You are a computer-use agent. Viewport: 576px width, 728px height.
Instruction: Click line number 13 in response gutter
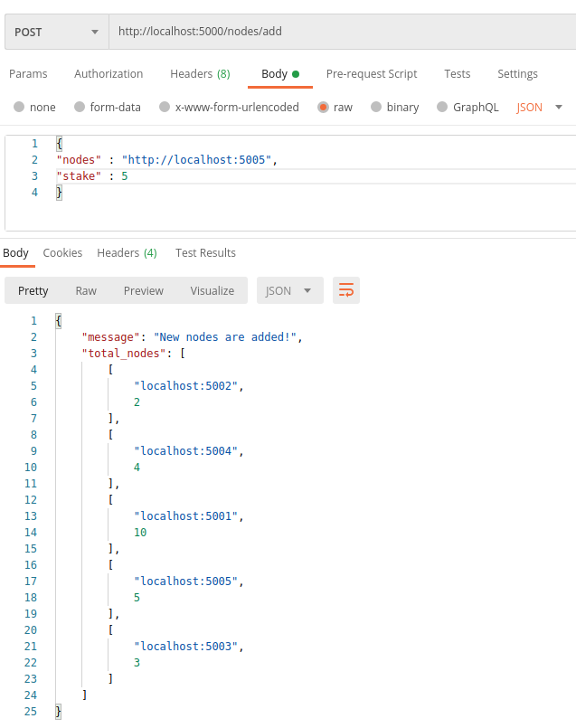coord(31,515)
